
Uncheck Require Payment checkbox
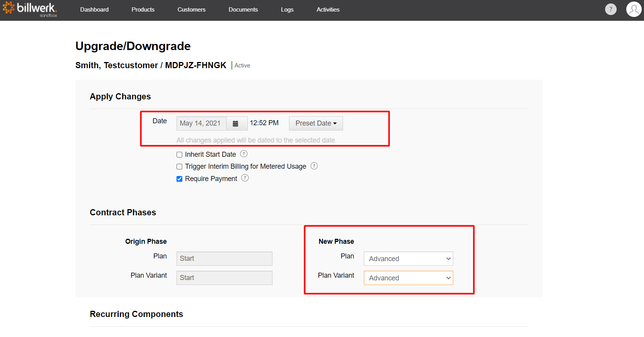pyautogui.click(x=179, y=179)
